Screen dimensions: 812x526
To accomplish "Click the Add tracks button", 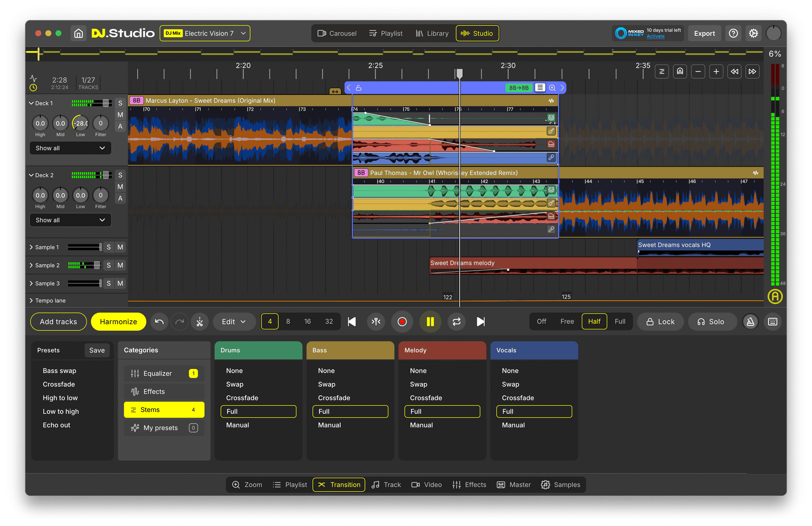I will [x=58, y=322].
